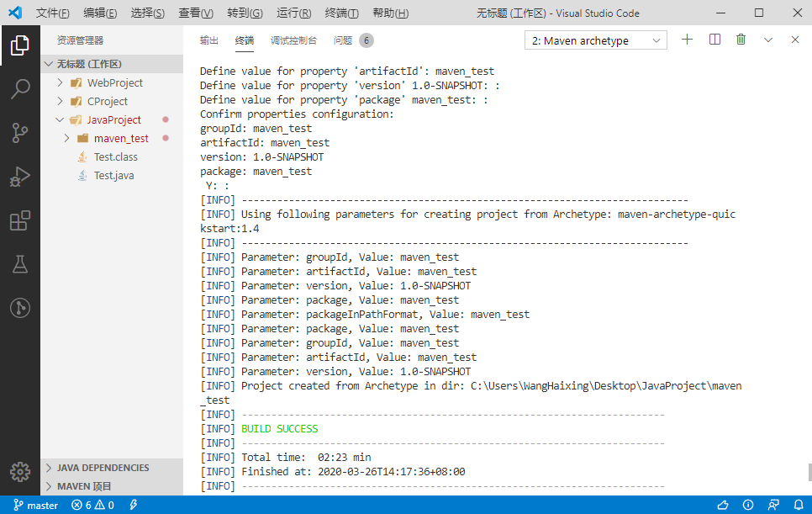Close the terminal panel

(795, 40)
